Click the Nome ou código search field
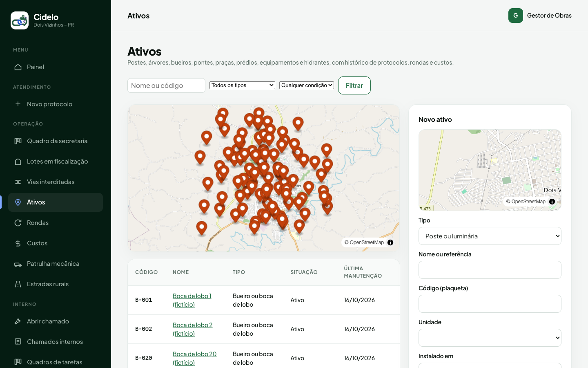 click(x=166, y=85)
